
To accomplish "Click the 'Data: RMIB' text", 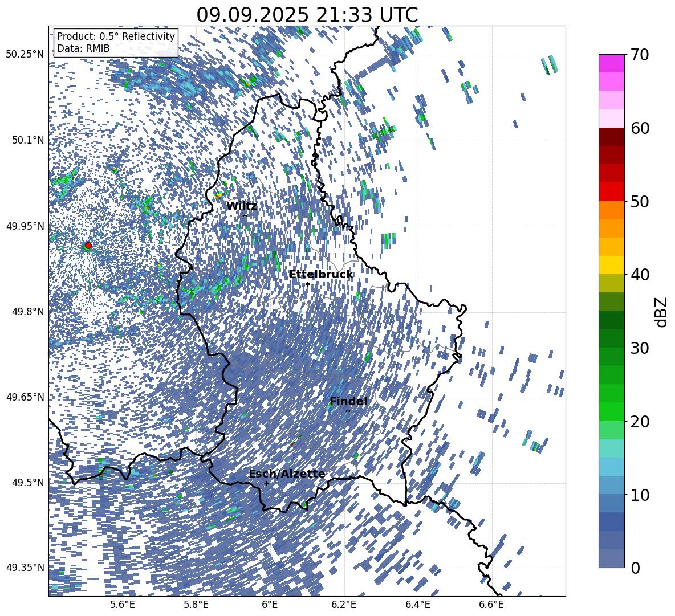I will 83,48.
